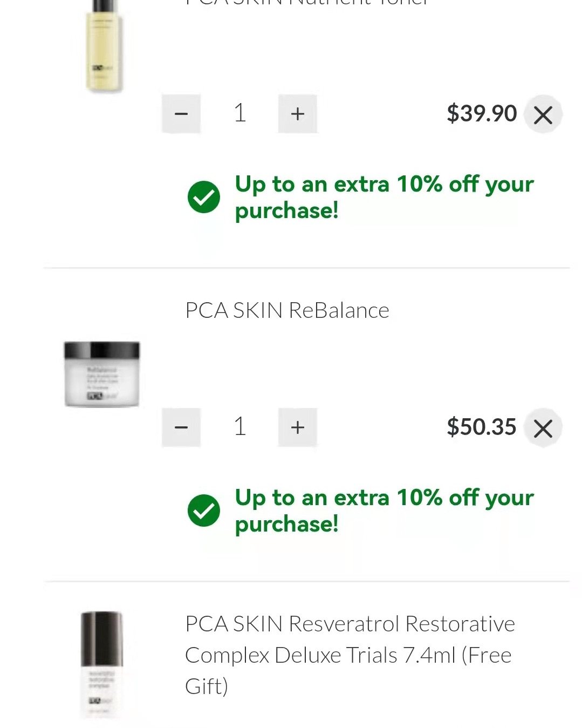
Task: Select the ReBalance quantity number
Action: (240, 427)
